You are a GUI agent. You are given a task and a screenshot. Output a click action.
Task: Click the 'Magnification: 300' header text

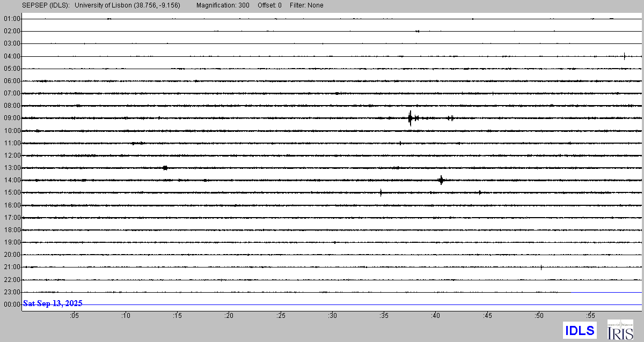point(223,5)
